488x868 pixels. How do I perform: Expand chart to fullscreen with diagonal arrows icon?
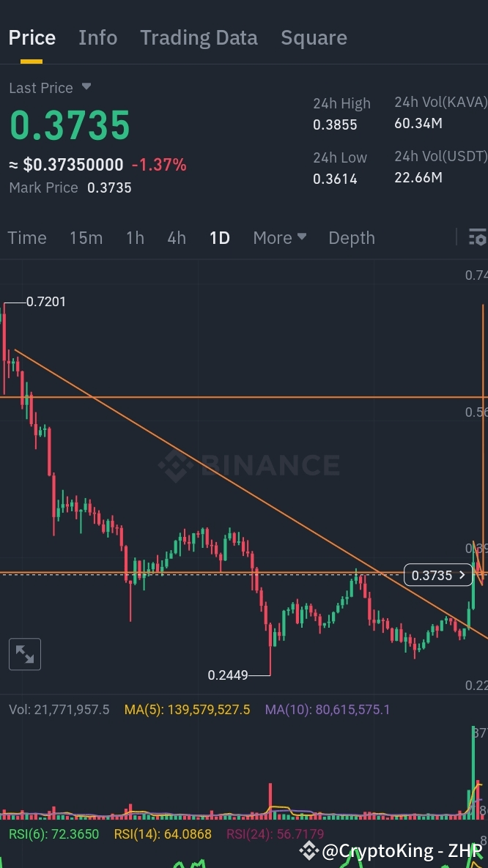(x=24, y=653)
